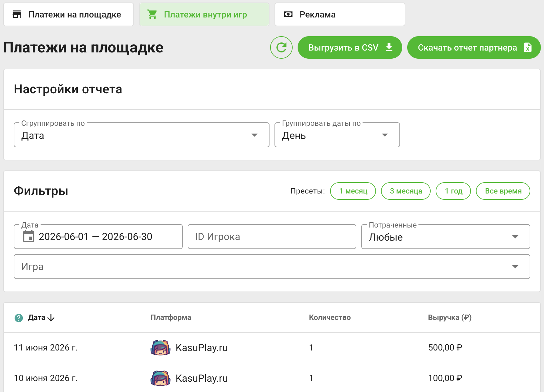Screen dimensions: 544x392
Task: Open the Игра dropdown
Action: (x=272, y=267)
